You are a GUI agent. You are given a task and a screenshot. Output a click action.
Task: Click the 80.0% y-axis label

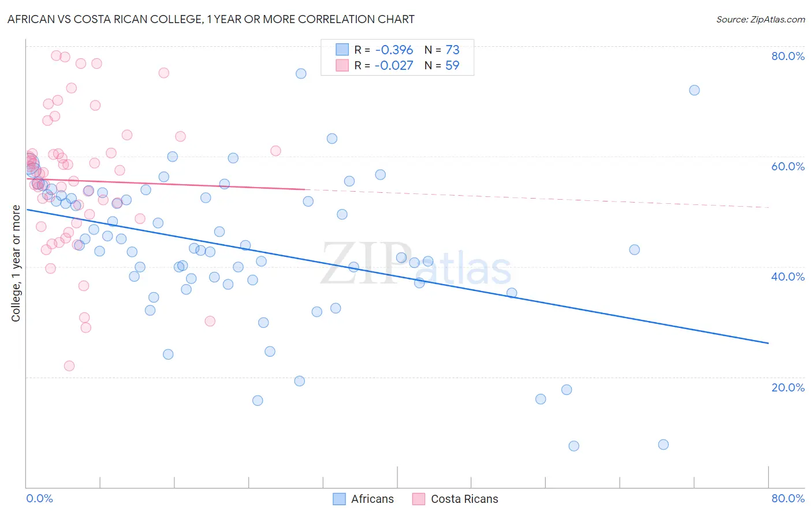click(x=788, y=56)
